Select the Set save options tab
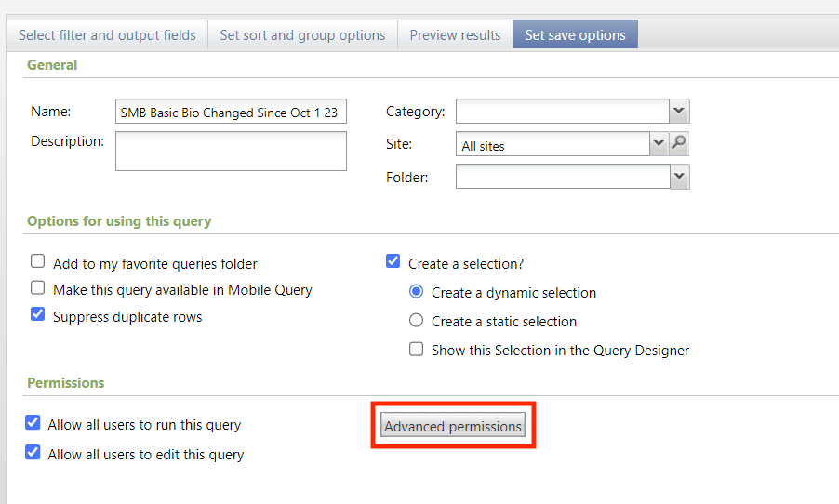 [x=575, y=34]
